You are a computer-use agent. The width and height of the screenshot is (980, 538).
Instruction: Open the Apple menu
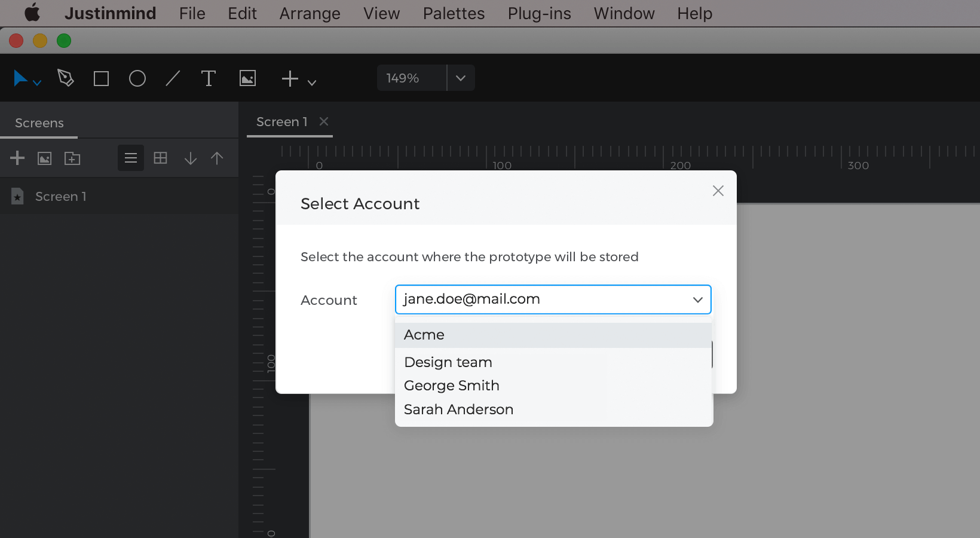point(32,13)
